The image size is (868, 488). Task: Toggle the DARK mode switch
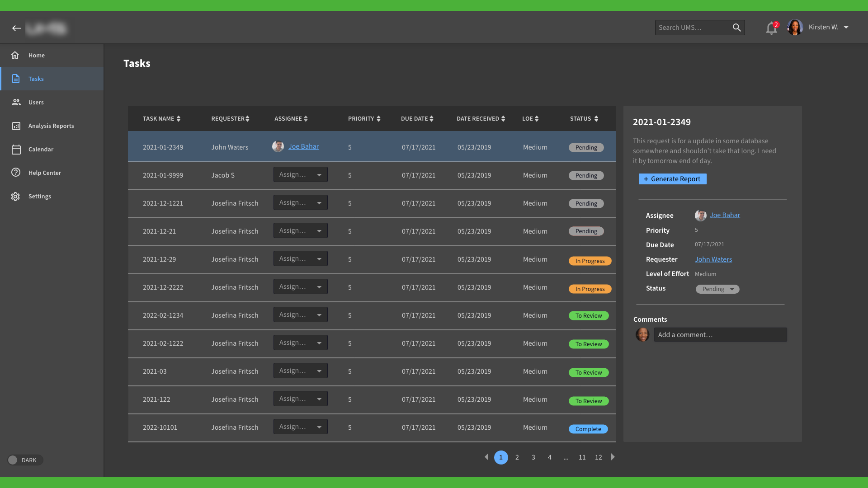click(x=13, y=460)
